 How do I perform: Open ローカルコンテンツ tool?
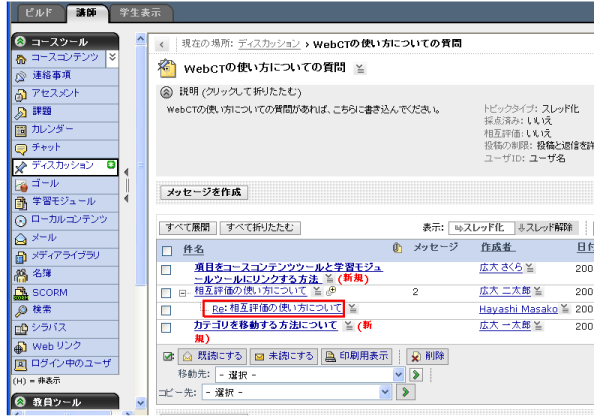click(x=69, y=219)
